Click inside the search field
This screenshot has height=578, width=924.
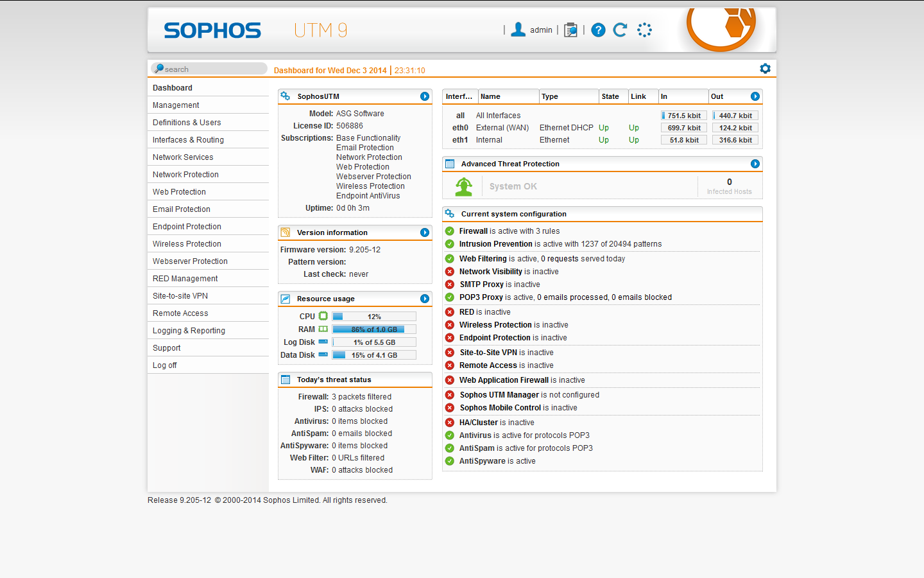tap(212, 69)
